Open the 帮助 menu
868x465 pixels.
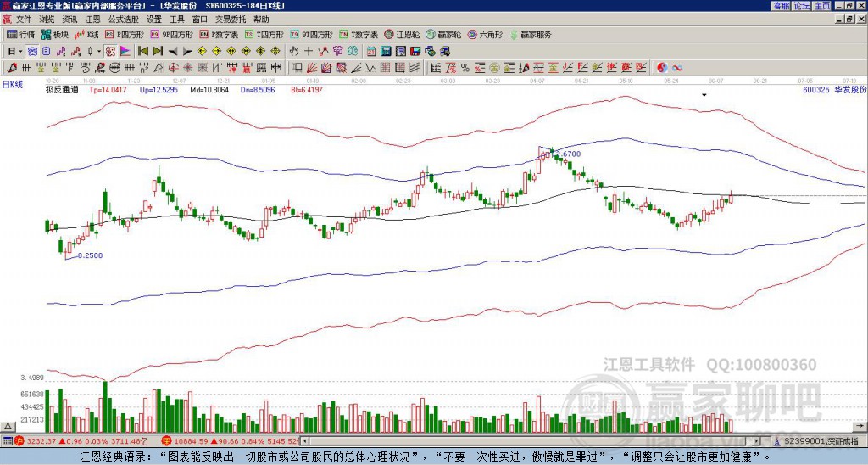[261, 20]
